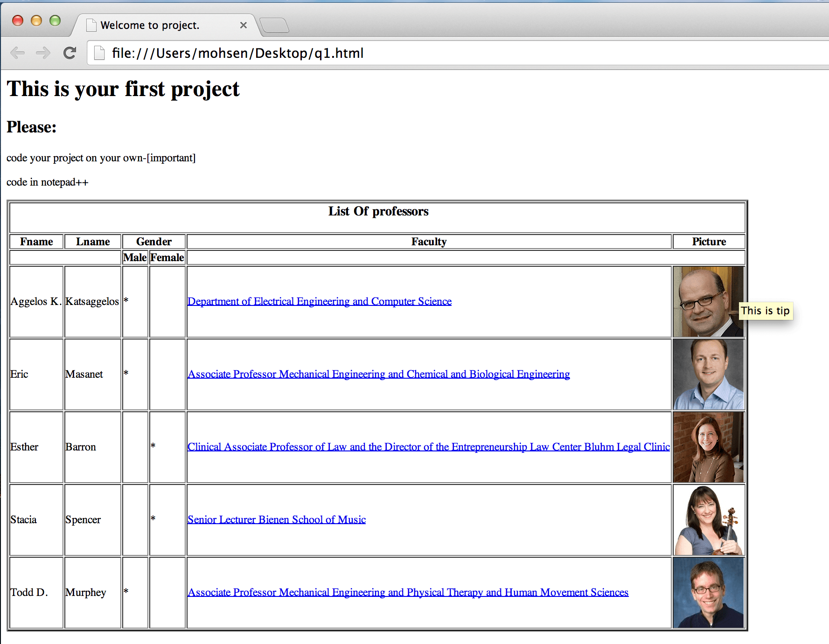Click the browser forward arrow button
Image resolution: width=829 pixels, height=644 pixels.
click(x=43, y=53)
